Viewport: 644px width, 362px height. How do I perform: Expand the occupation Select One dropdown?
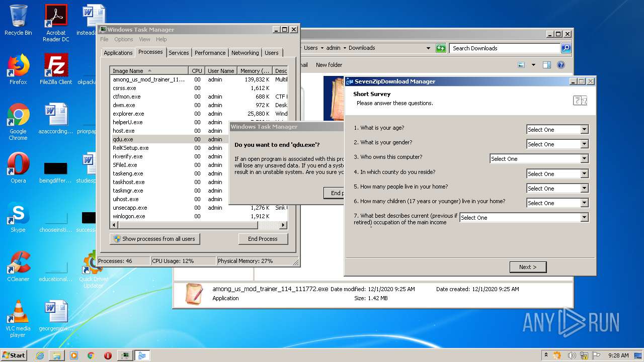pos(524,218)
